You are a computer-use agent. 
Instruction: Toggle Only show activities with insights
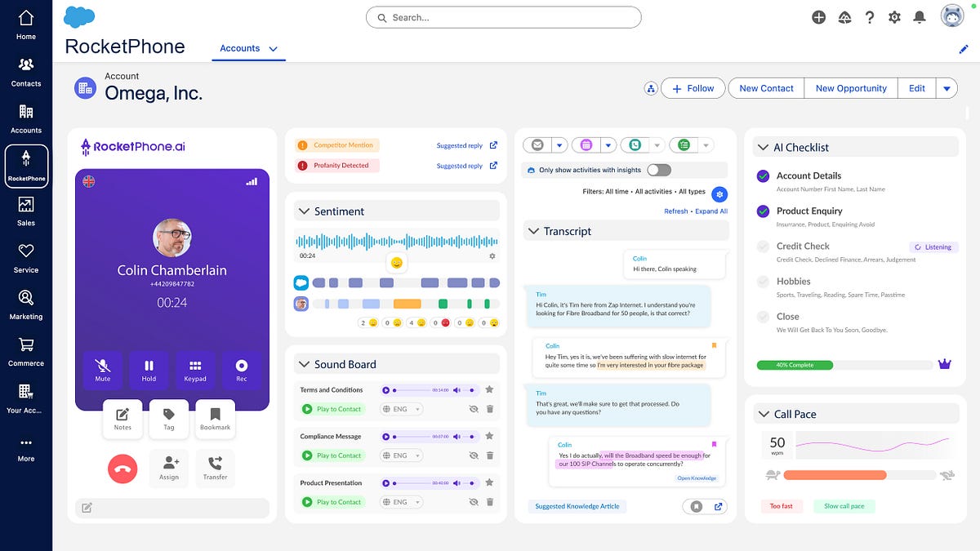(659, 170)
